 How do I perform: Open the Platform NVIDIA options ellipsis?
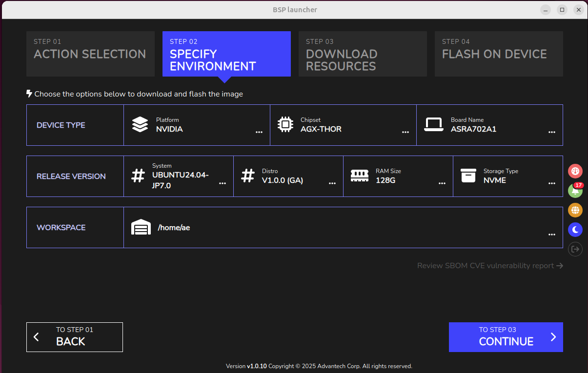click(259, 132)
